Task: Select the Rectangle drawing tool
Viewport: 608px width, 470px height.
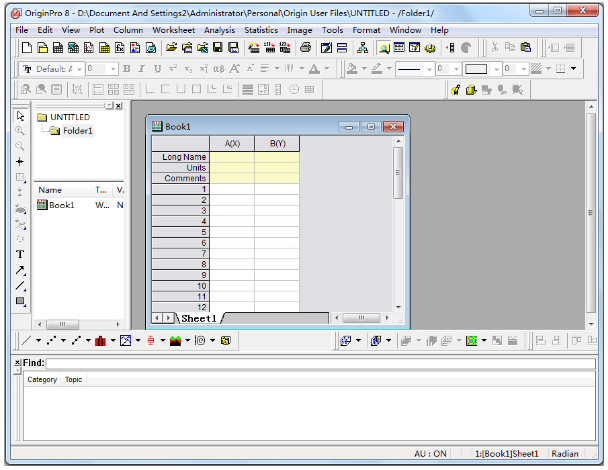Action: click(x=20, y=301)
